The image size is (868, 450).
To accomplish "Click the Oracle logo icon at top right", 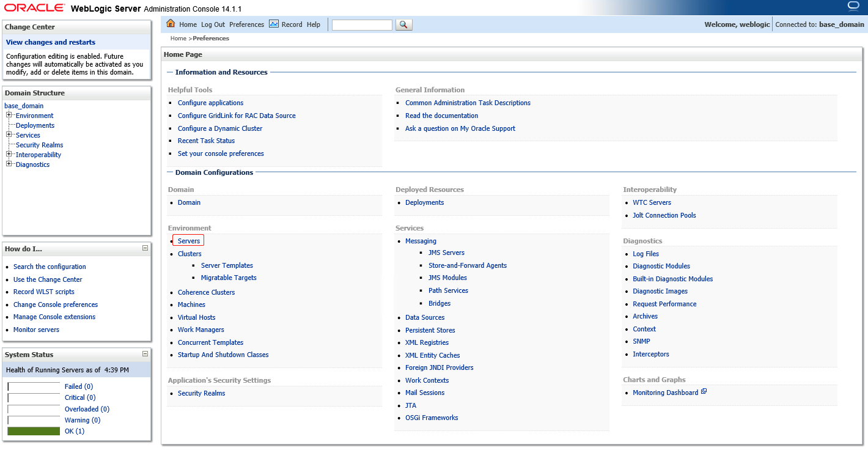I will click(853, 6).
